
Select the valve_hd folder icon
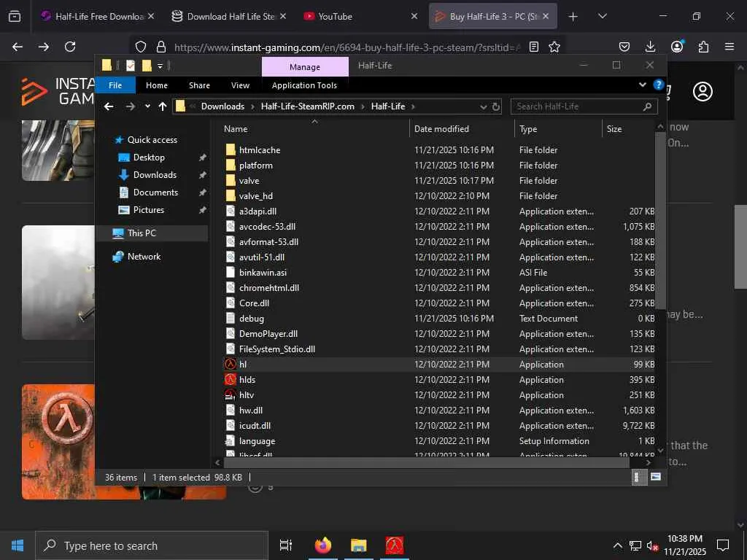(231, 195)
